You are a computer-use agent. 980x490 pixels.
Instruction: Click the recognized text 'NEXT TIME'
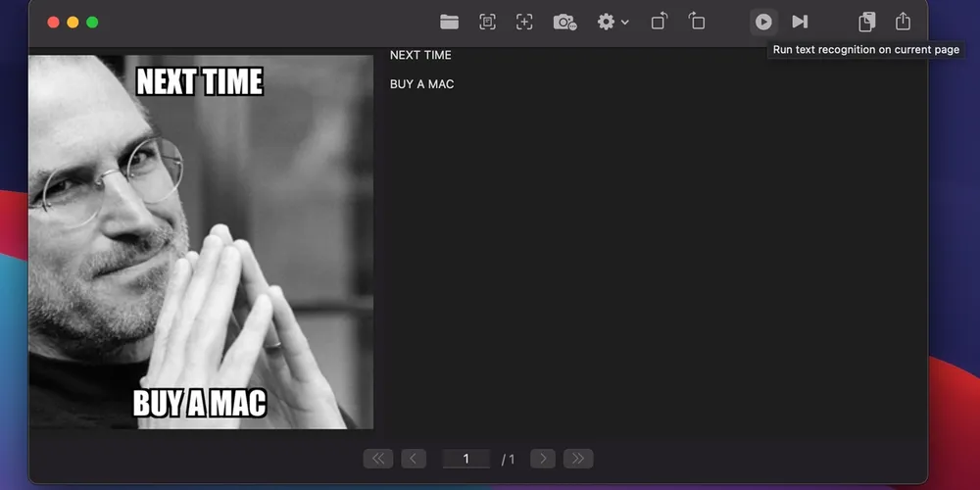[x=420, y=55]
